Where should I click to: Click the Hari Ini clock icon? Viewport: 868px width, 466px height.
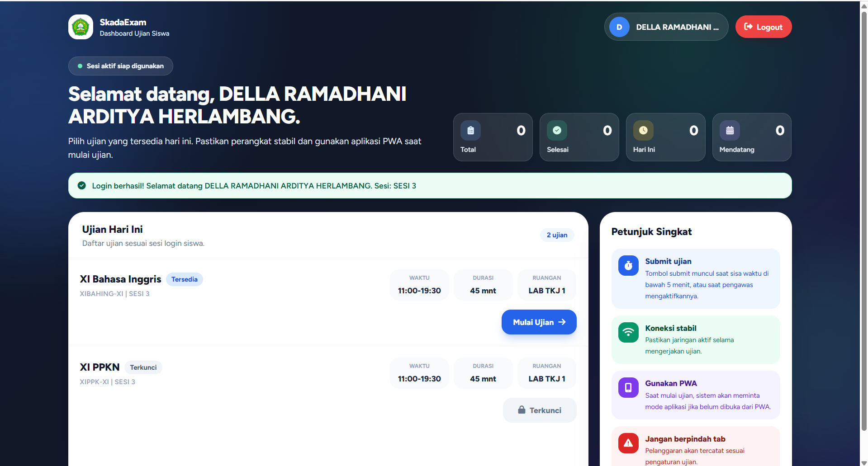[x=643, y=131]
